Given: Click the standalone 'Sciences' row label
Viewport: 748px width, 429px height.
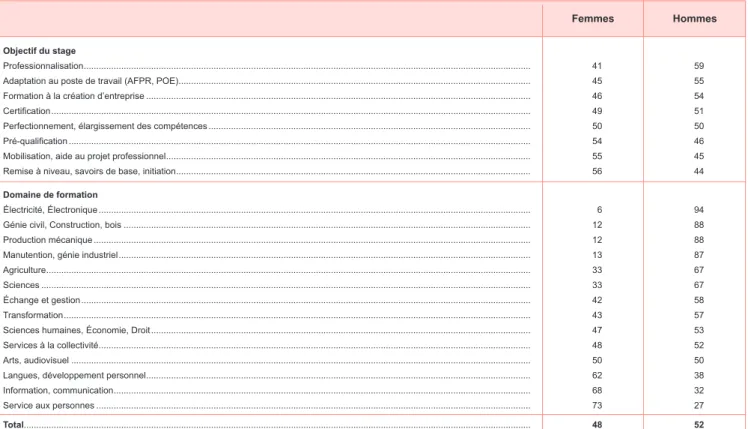Looking at the screenshot, I should point(21,285).
